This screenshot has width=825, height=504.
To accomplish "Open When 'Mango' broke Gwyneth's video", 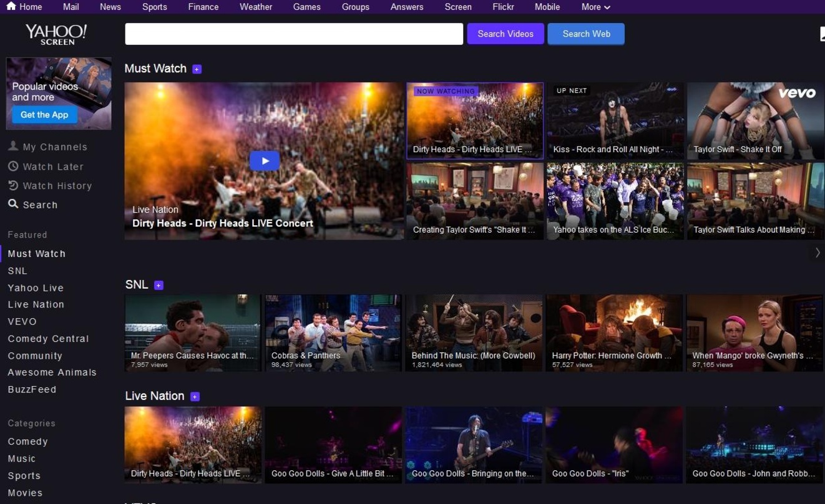I will point(754,333).
